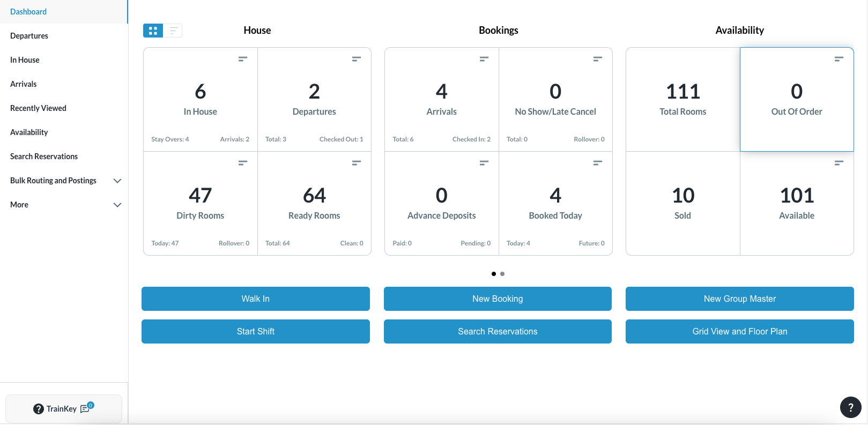Open the Available rooms tile
The height and width of the screenshot is (425, 868).
pos(797,204)
